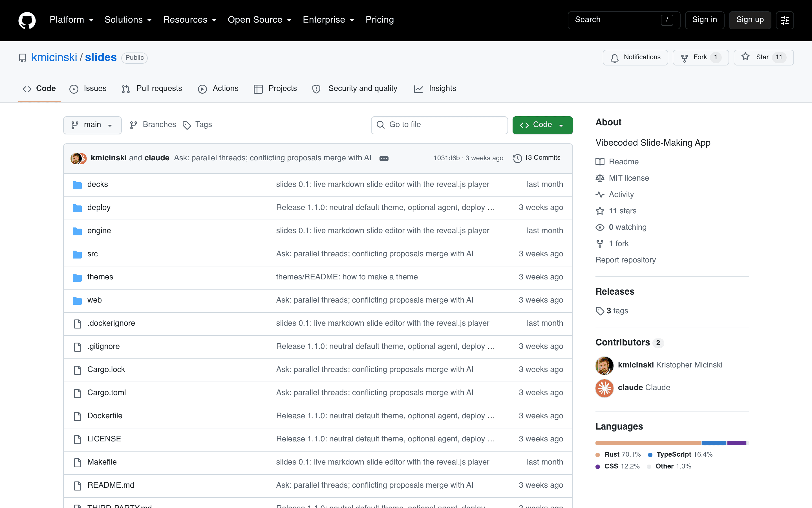812x508 pixels.
Task: Click the top Search box
Action: click(624, 20)
